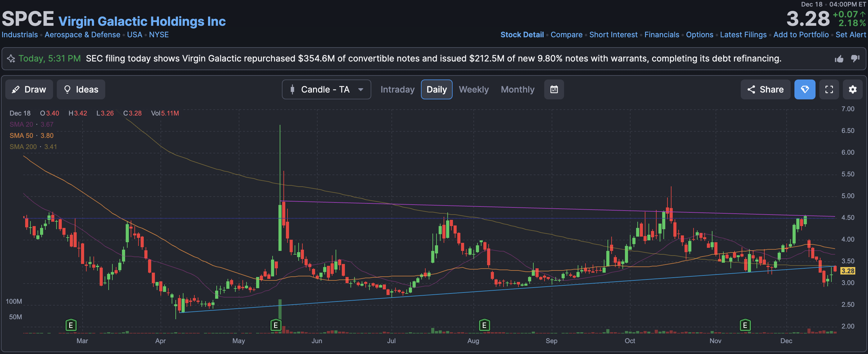Click the February earnings E marker
This screenshot has width=868, height=354.
point(71,325)
